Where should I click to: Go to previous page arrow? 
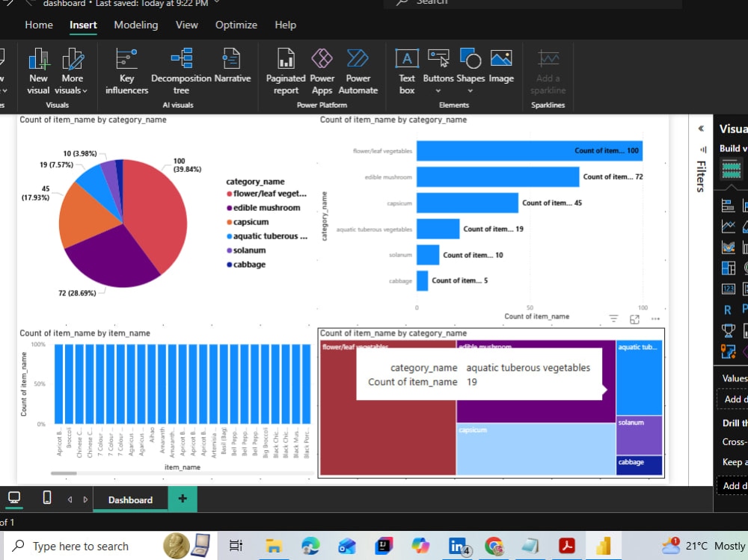coord(70,499)
